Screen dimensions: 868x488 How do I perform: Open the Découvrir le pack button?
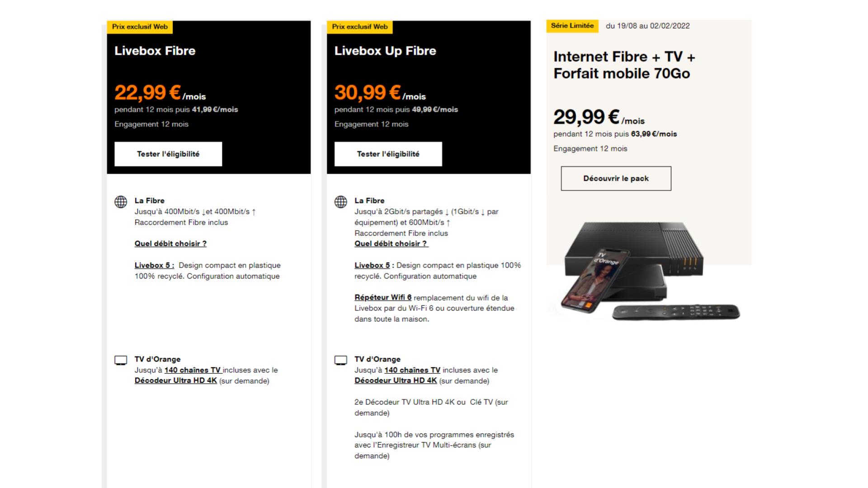pos(616,178)
